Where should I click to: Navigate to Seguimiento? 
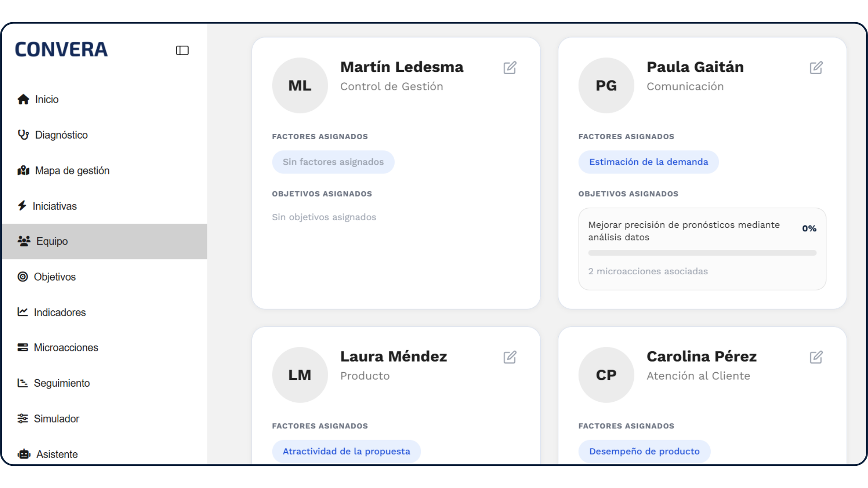pos(104,383)
